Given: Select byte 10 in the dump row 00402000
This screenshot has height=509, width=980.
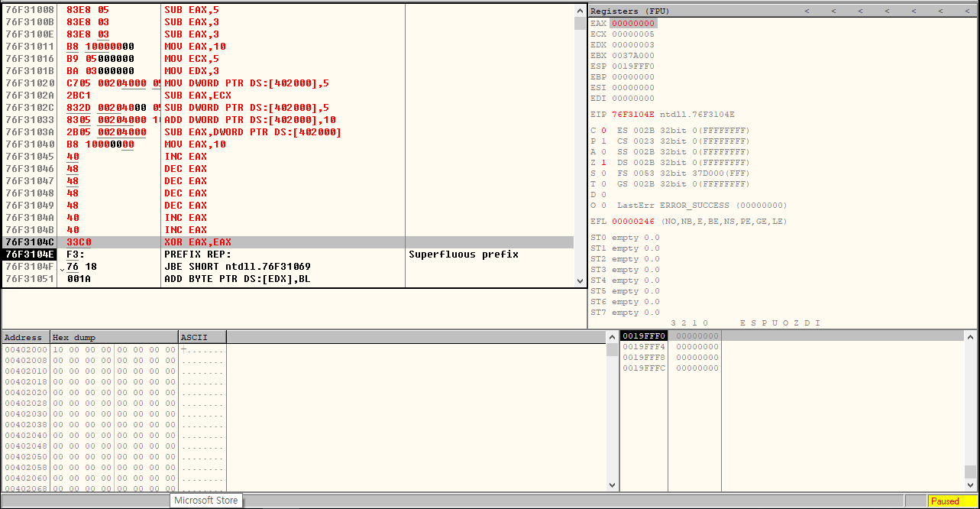Looking at the screenshot, I should pos(57,349).
